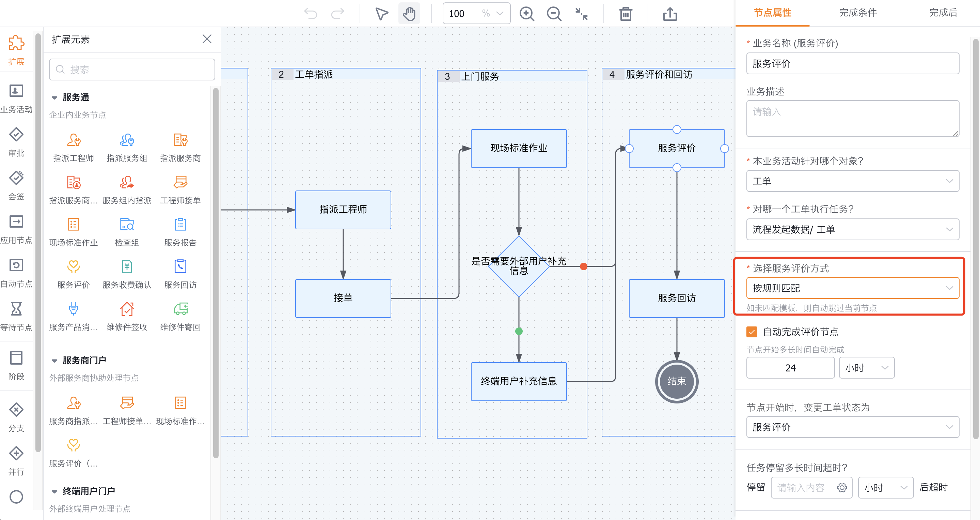Uncheck 自动完成评价节点 checkbox
The height and width of the screenshot is (520, 980).
pos(752,332)
